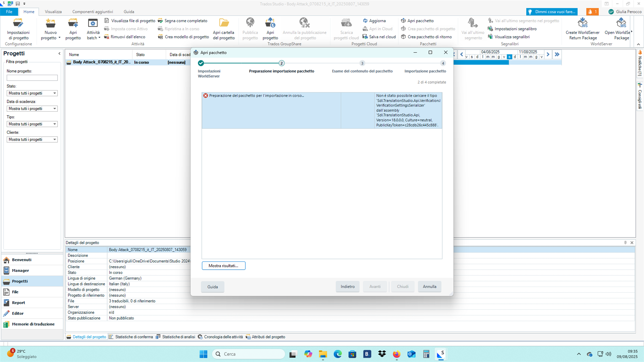Click the Mostra risultati button
Viewport: 644px width, 362px height.
pos(223,266)
